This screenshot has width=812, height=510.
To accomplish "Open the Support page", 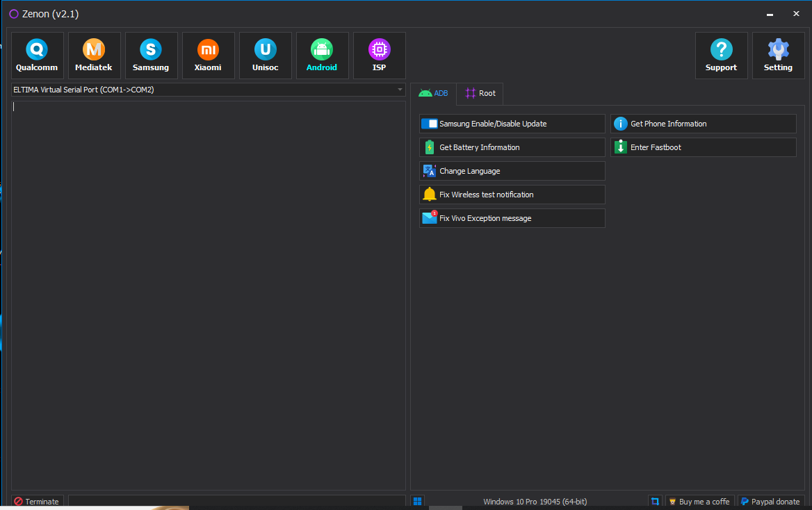I will (721, 56).
